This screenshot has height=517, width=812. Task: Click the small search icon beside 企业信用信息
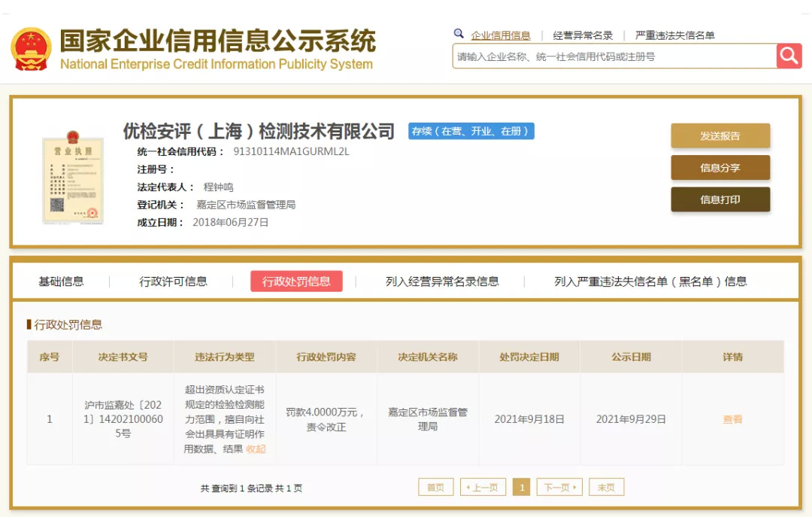coord(459,35)
